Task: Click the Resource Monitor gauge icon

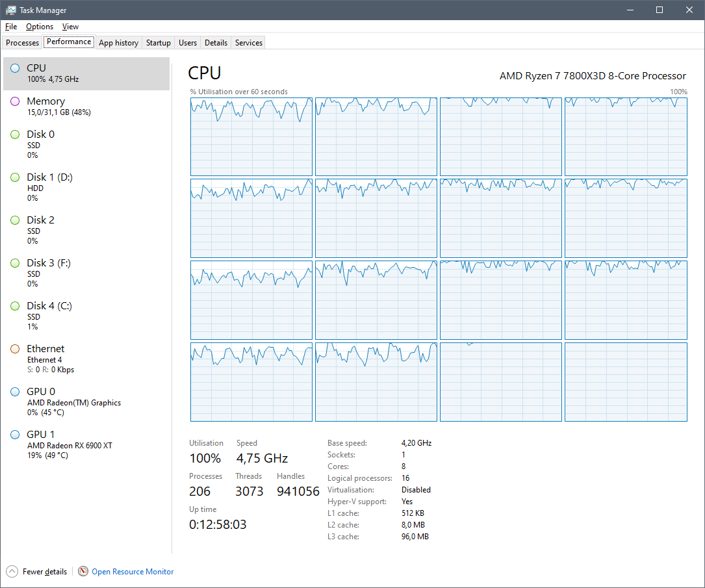Action: 83,572
